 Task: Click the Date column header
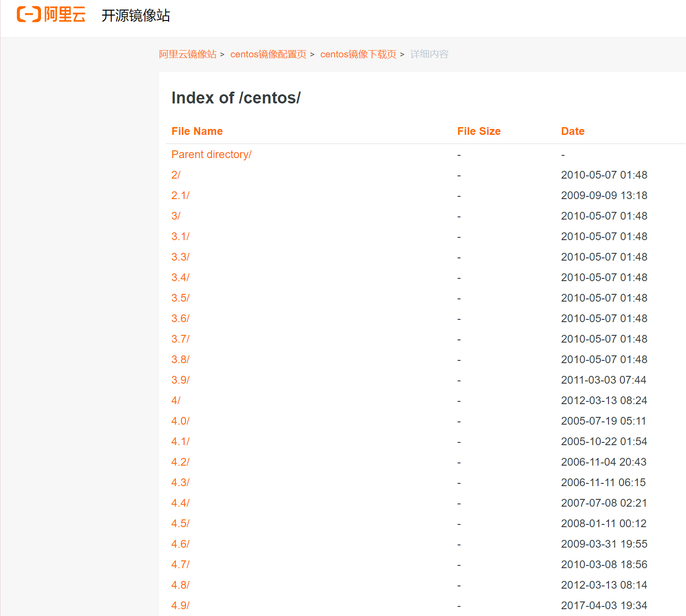(x=573, y=131)
